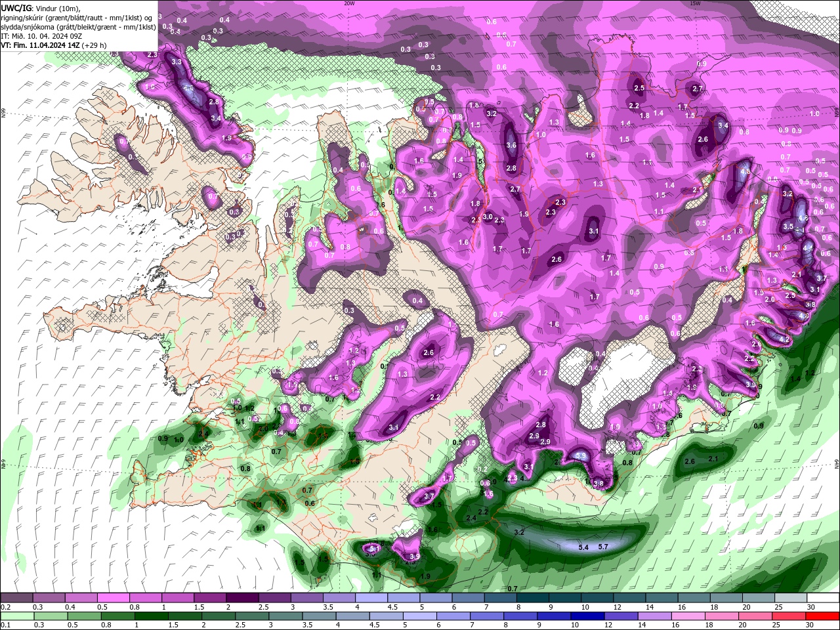
Task: Click the 'IT: Mið. 10. 04. 2024 09Z' line
Action: (40, 36)
